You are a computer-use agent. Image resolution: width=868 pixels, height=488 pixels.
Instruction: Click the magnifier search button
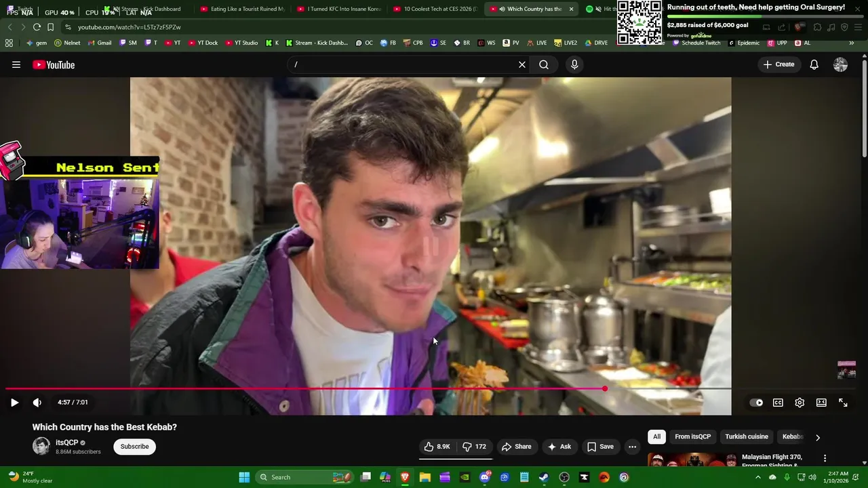pyautogui.click(x=544, y=64)
